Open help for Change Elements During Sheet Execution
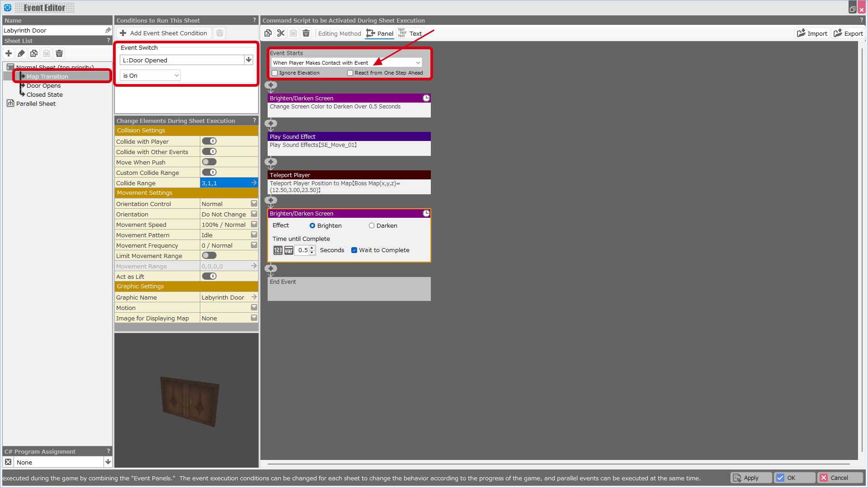This screenshot has height=488, width=868. tap(255, 121)
